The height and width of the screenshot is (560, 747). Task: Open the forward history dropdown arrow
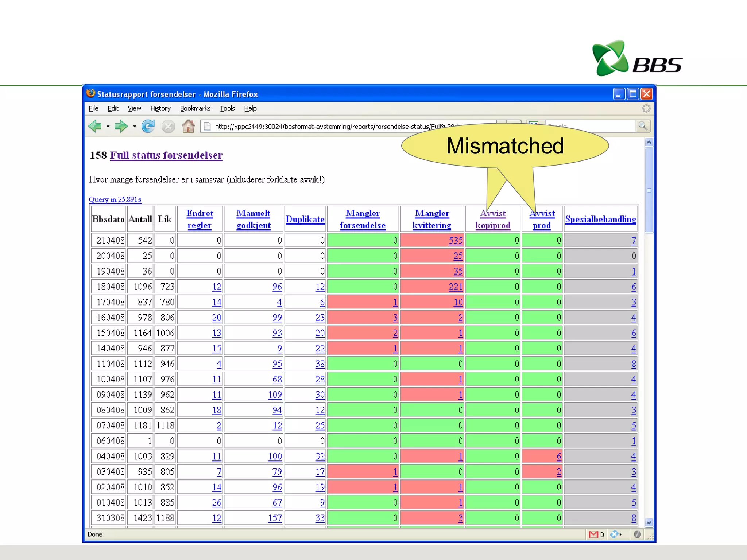[x=135, y=127]
